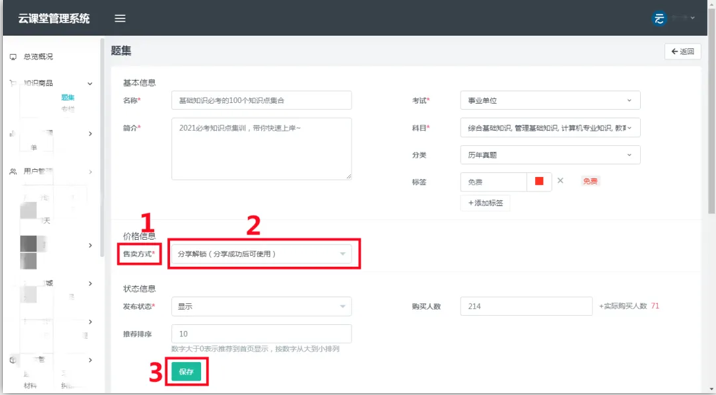This screenshot has height=395, width=716.
Task: Click the 实际购买人数 71 text
Action: tap(629, 306)
